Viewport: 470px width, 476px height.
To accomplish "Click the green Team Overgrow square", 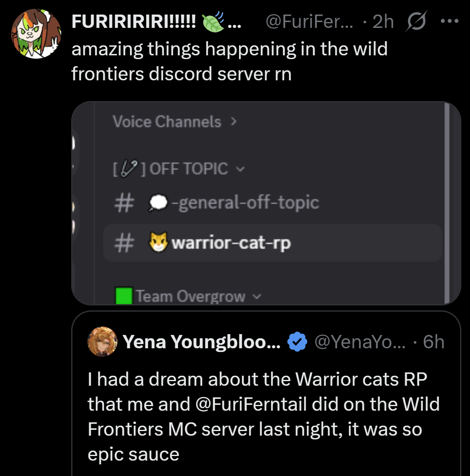I will pyautogui.click(x=124, y=296).
